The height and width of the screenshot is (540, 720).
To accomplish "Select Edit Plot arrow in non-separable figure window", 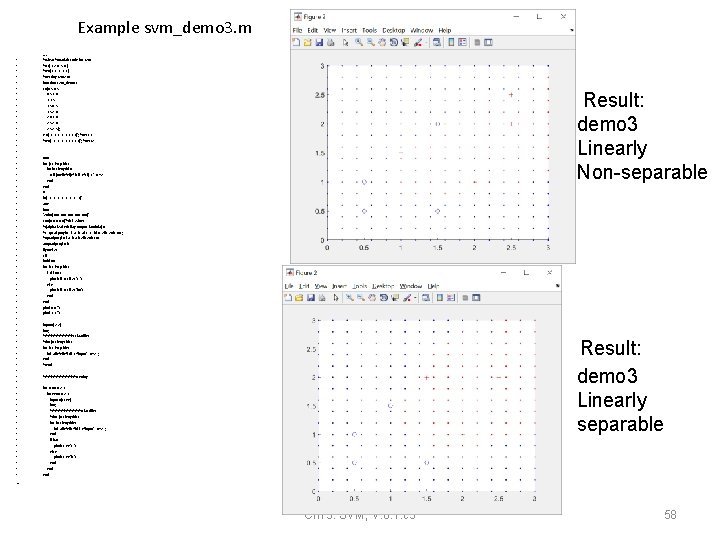I will pyautogui.click(x=346, y=42).
